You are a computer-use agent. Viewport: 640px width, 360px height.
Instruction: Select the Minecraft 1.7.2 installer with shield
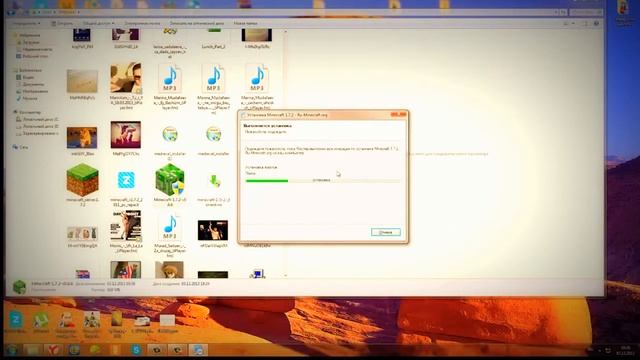[x=169, y=180]
